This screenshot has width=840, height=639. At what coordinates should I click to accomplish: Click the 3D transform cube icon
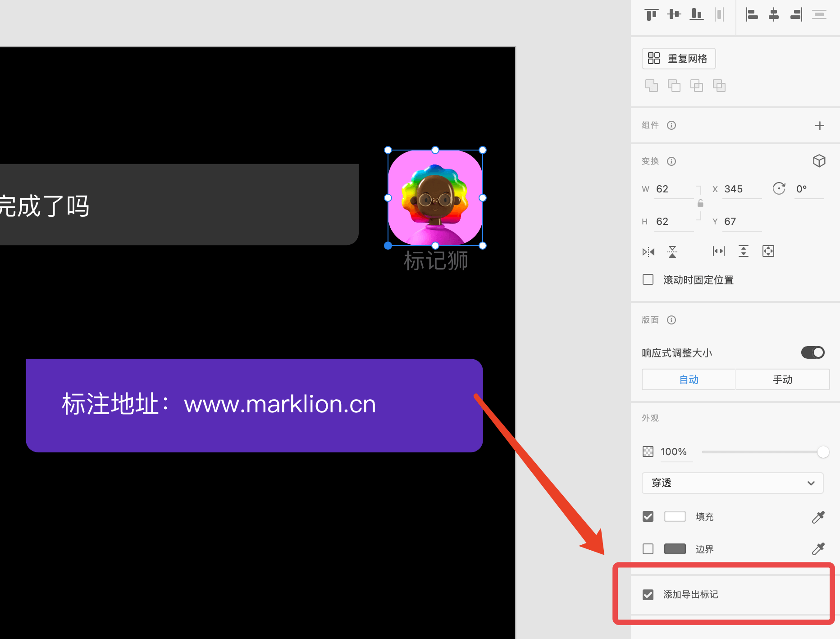(819, 161)
